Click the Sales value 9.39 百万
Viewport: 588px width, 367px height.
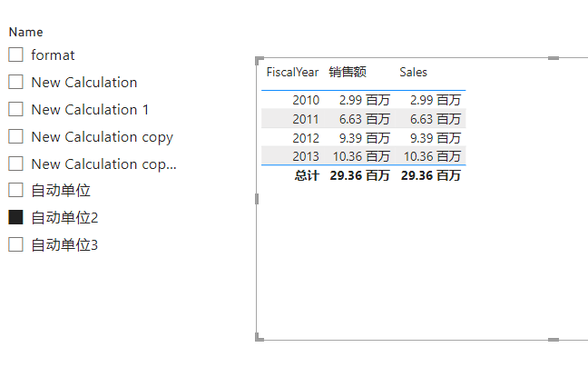(435, 138)
